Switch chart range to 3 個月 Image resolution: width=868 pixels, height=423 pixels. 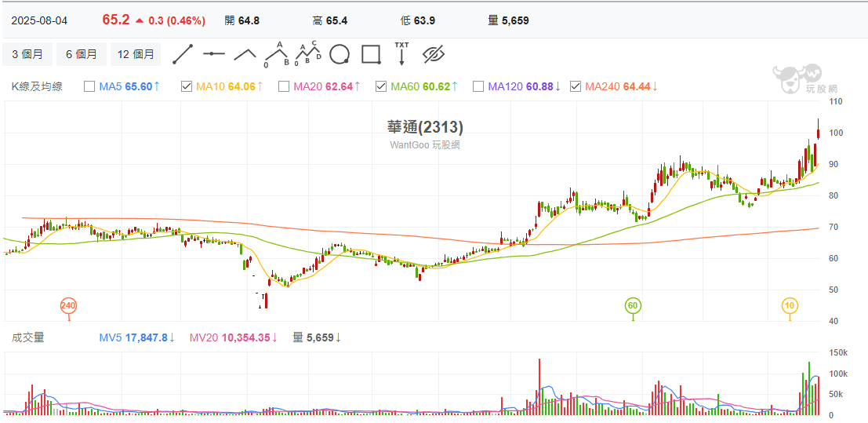pyautogui.click(x=27, y=54)
